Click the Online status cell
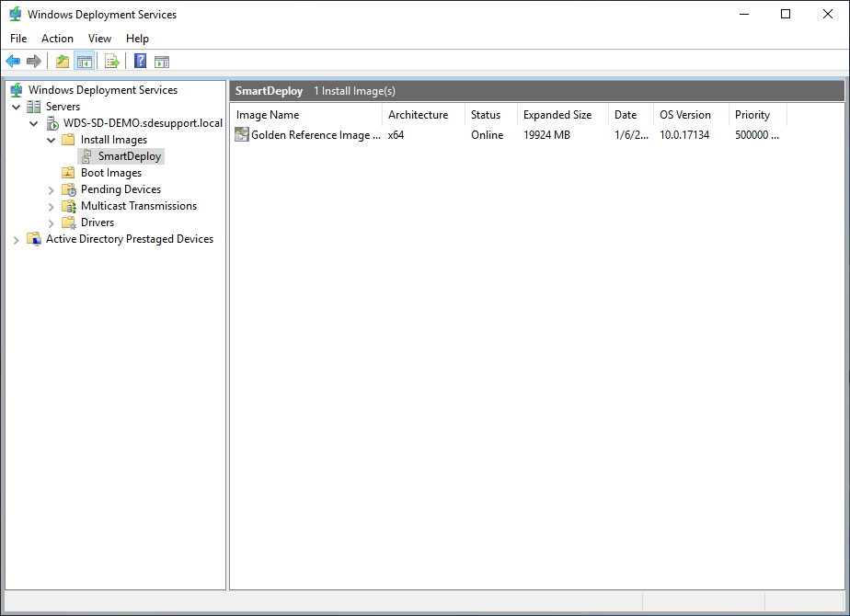The image size is (850, 616). pos(487,135)
